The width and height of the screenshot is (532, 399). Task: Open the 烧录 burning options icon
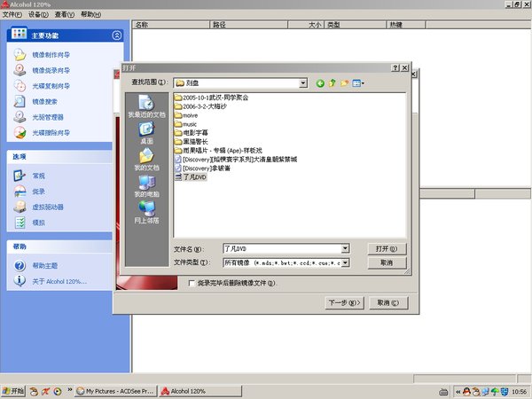tap(20, 192)
